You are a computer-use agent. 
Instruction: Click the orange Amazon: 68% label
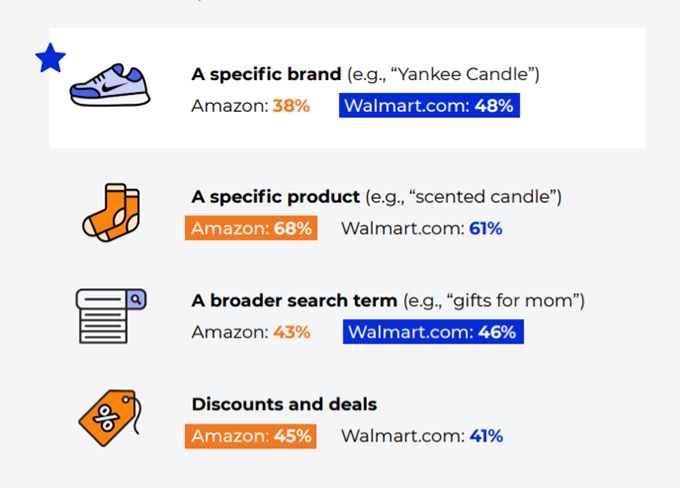pos(251,228)
